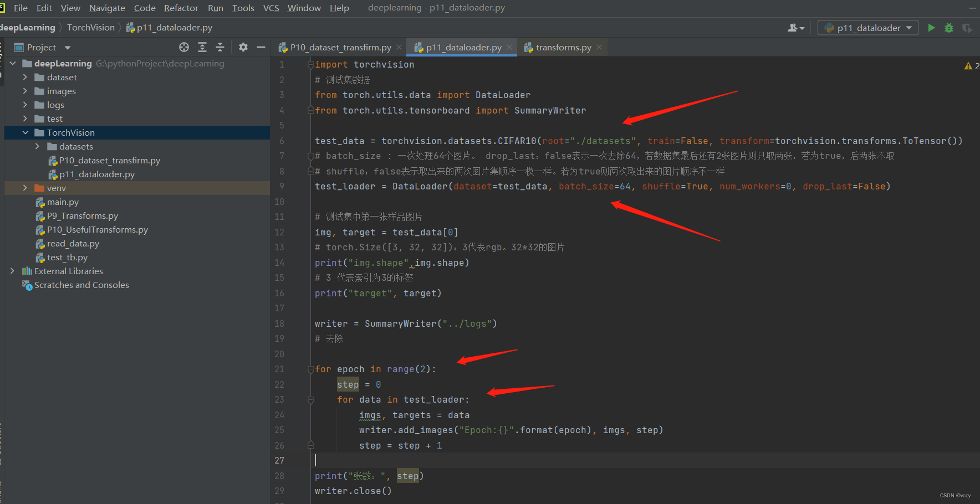This screenshot has width=980, height=504.
Task: Open the Help menu
Action: pos(339,8)
